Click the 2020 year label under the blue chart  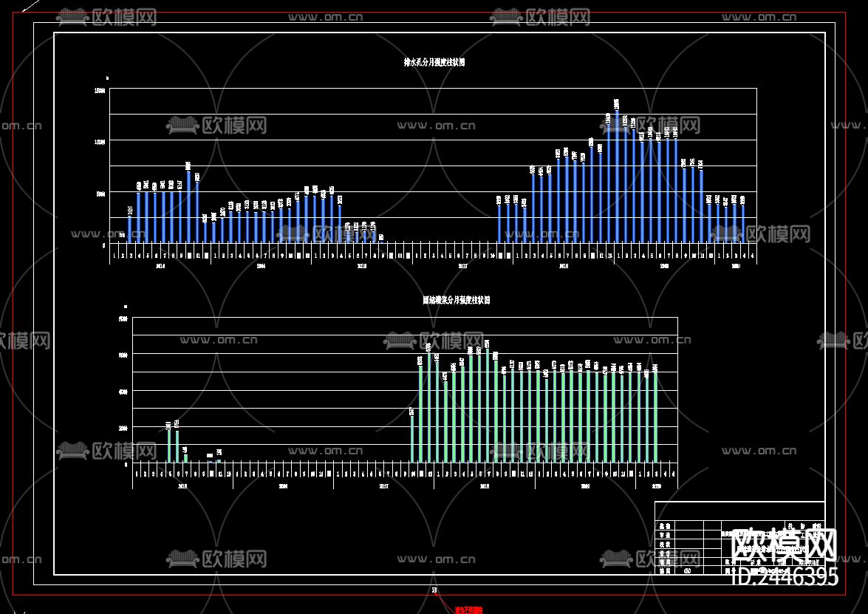point(737,266)
